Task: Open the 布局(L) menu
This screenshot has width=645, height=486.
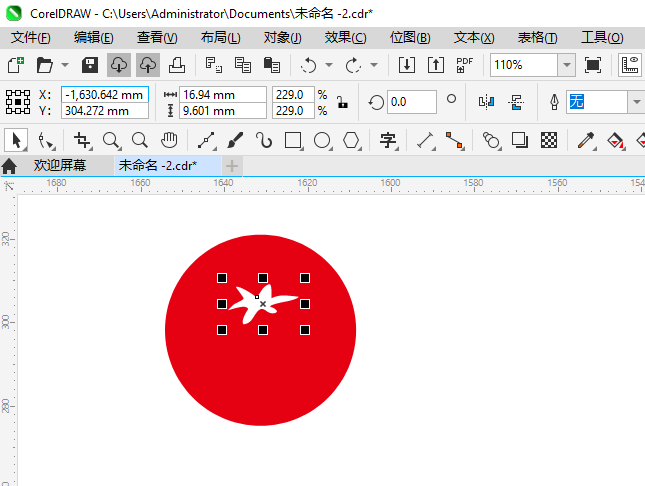Action: pyautogui.click(x=220, y=38)
